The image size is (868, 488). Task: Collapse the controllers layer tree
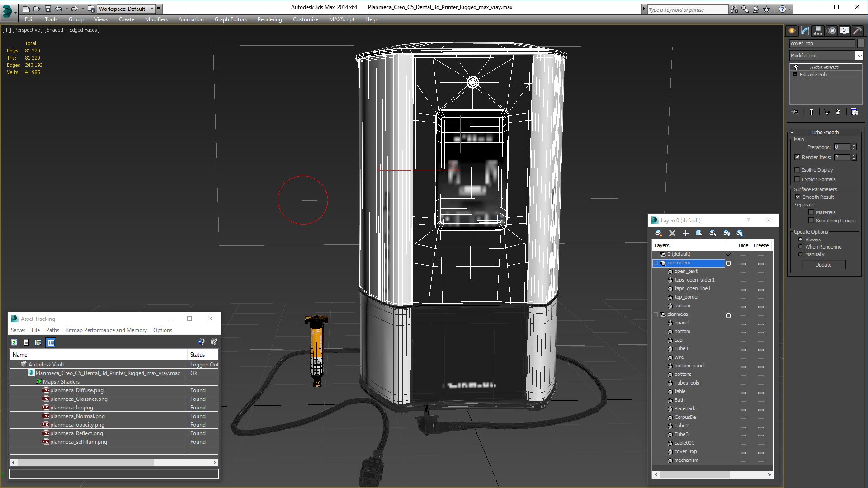pyautogui.click(x=656, y=263)
